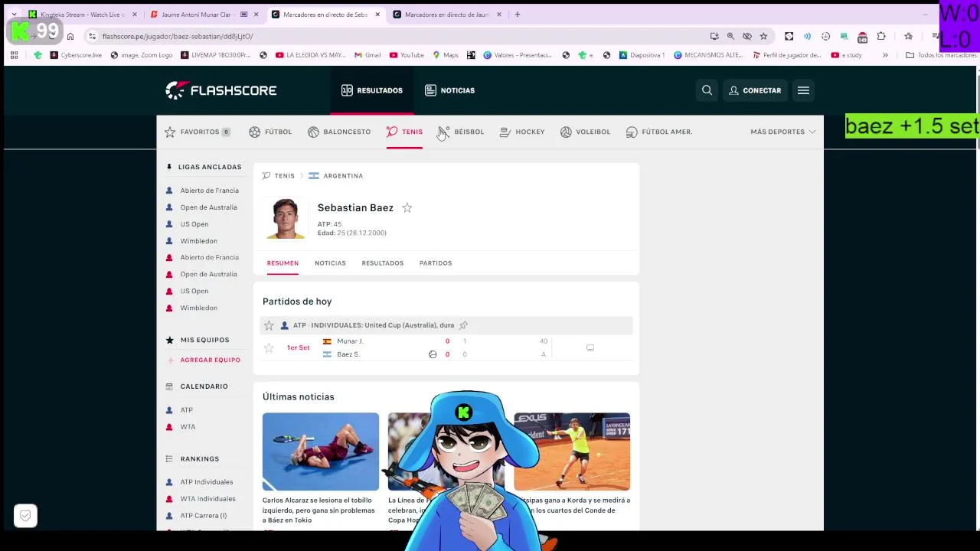Open men's Open de Australia pinned league

208,207
